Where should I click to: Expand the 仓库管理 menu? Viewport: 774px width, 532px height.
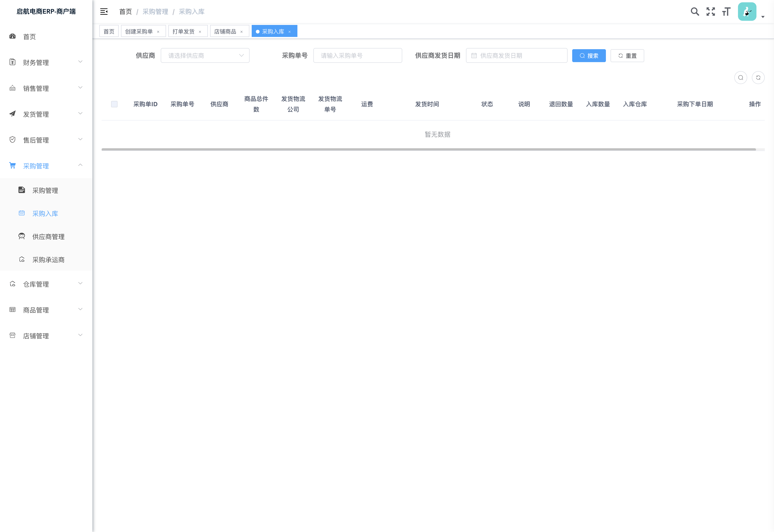(x=46, y=284)
